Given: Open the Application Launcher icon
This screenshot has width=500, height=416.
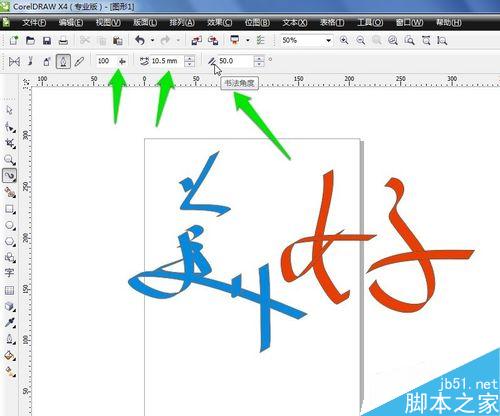Looking at the screenshot, I should (x=235, y=41).
